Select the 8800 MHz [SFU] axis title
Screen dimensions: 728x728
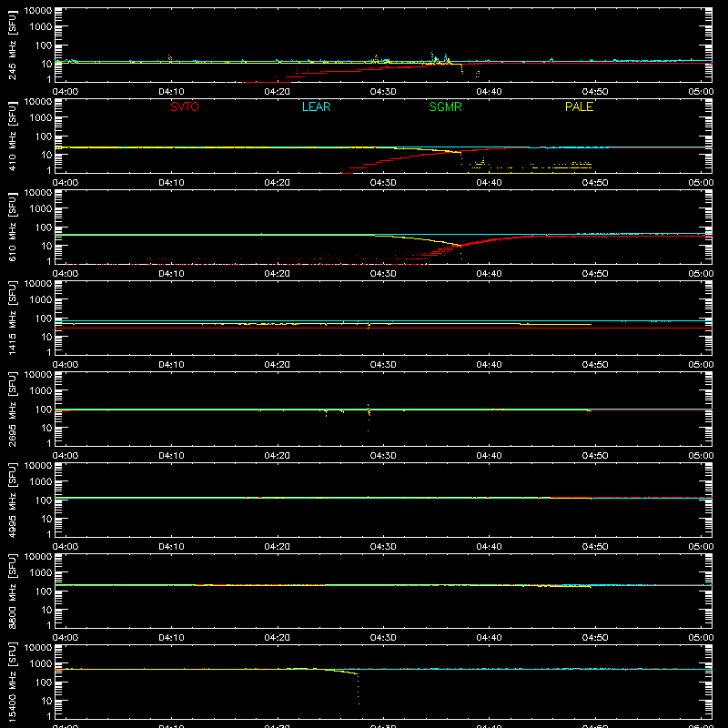tap(12, 591)
